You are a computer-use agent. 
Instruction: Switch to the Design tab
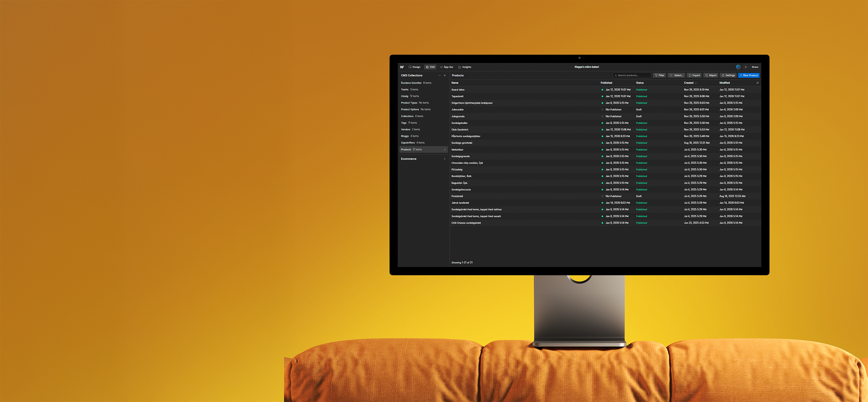click(415, 67)
